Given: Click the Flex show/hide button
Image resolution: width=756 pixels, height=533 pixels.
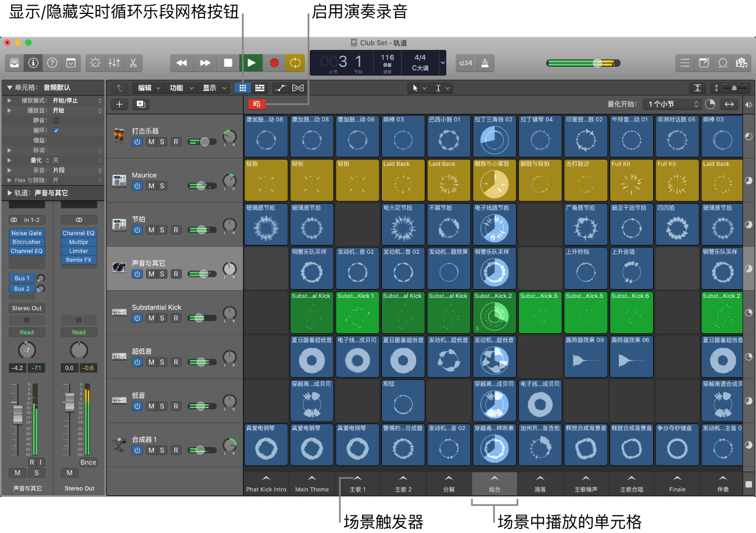Looking at the screenshot, I should pyautogui.click(x=298, y=88).
